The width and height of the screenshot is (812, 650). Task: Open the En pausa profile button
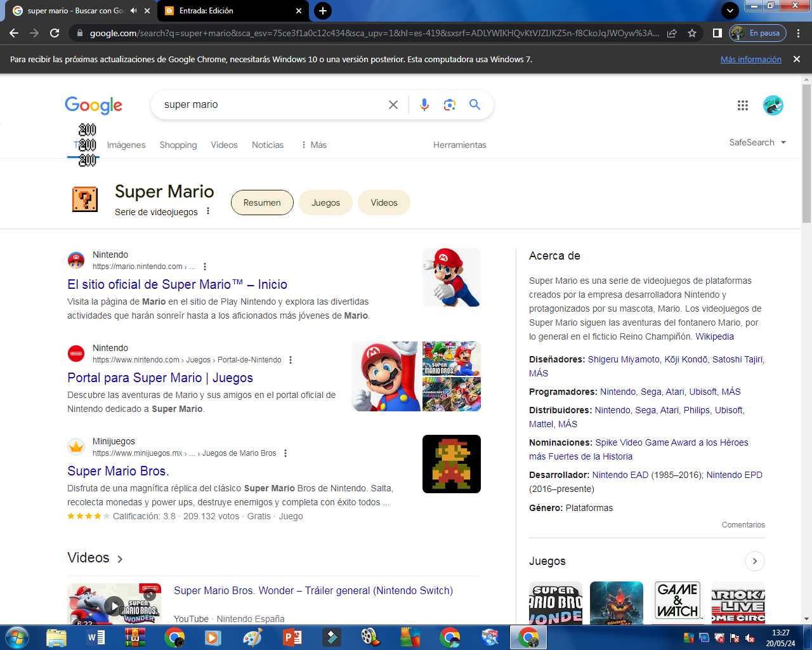click(x=758, y=33)
